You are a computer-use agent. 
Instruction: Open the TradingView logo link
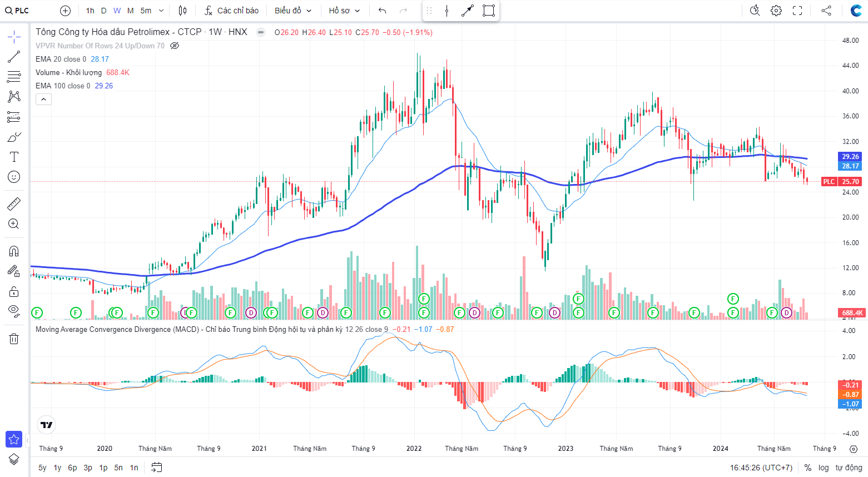(x=47, y=425)
